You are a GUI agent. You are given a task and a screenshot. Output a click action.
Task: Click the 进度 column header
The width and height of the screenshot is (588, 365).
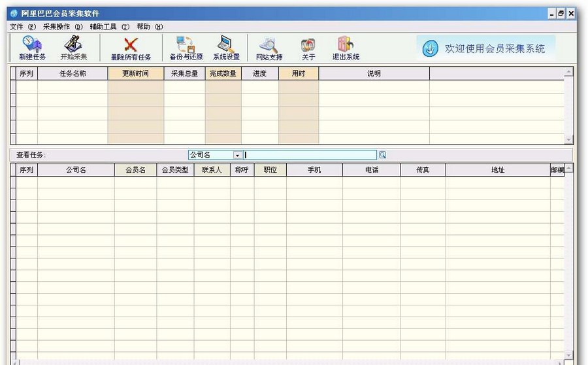(x=260, y=73)
